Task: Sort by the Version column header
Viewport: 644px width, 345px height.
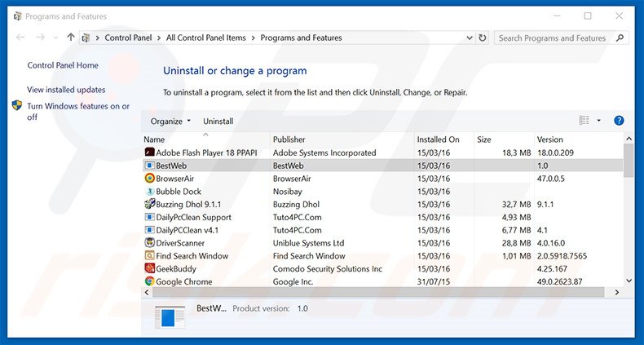Action: click(x=579, y=139)
